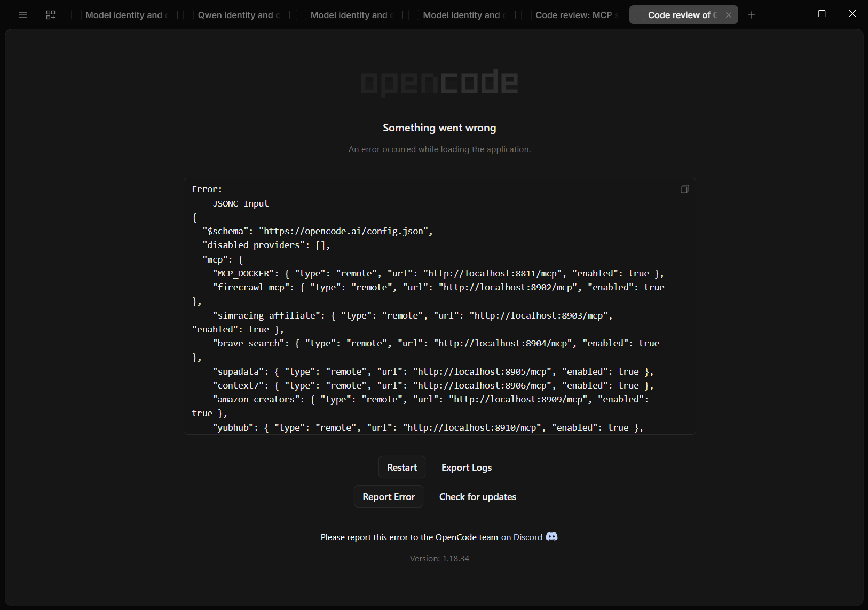The height and width of the screenshot is (610, 868).
Task: Click the '"$schema"' config line
Action: [x=318, y=231]
